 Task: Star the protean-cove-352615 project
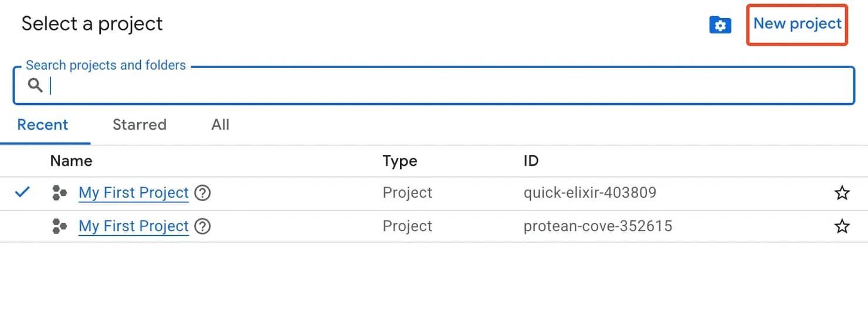[x=842, y=226]
